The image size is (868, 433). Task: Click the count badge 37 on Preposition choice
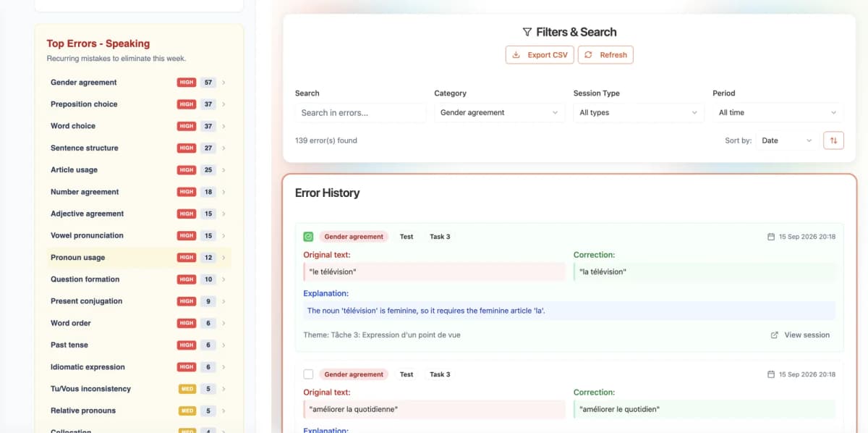pos(208,104)
